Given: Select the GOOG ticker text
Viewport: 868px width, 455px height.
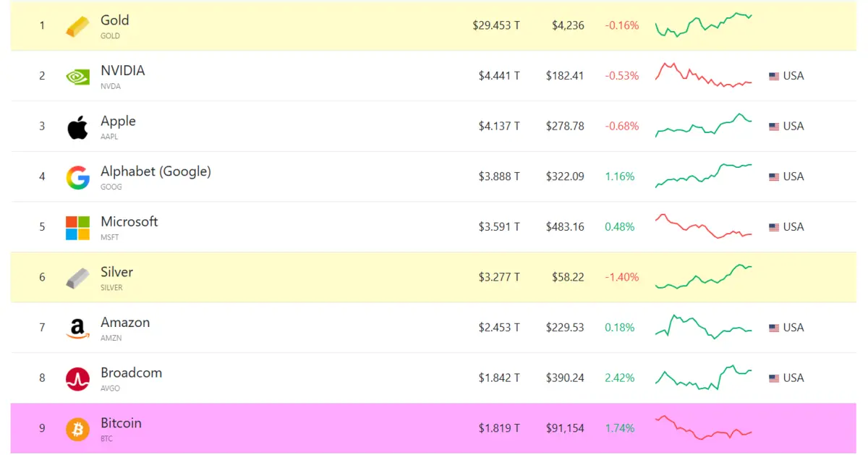Looking at the screenshot, I should 109,187.
